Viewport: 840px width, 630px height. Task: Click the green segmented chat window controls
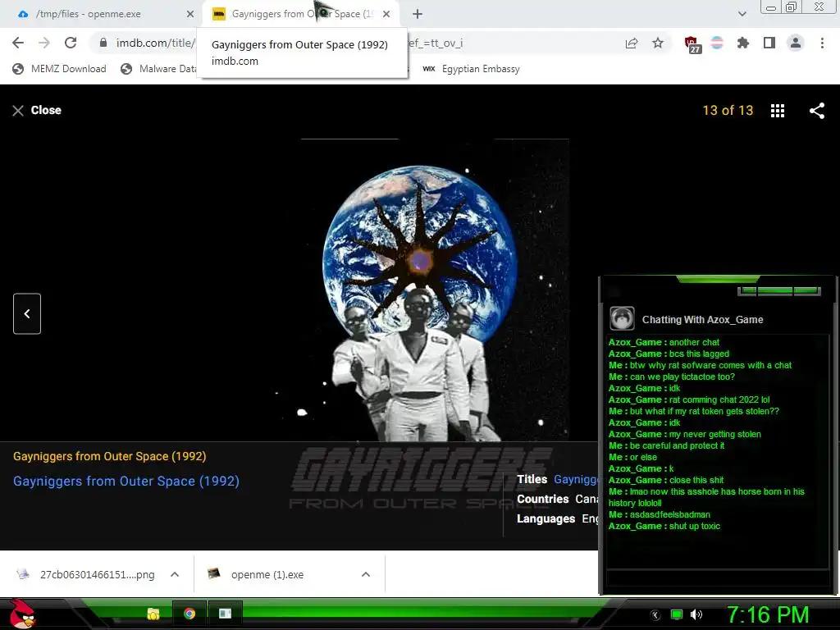point(778,291)
